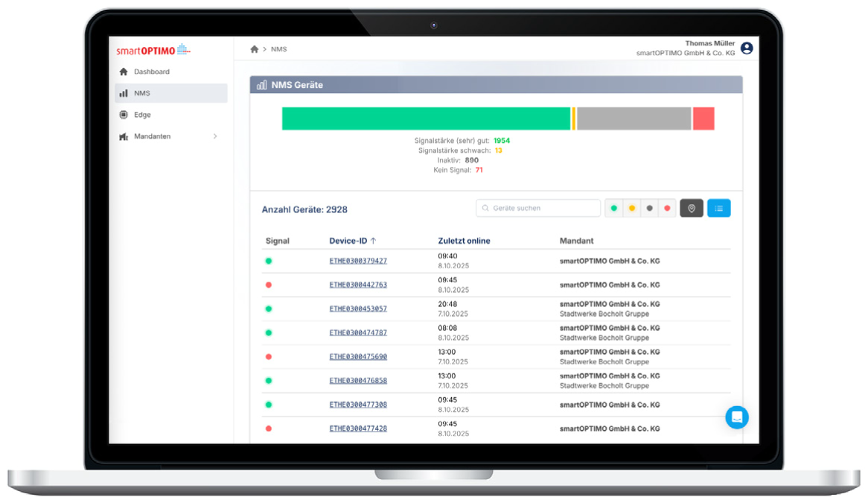868x500 pixels.
Task: Switch to map view via location pin icon
Action: tap(692, 209)
